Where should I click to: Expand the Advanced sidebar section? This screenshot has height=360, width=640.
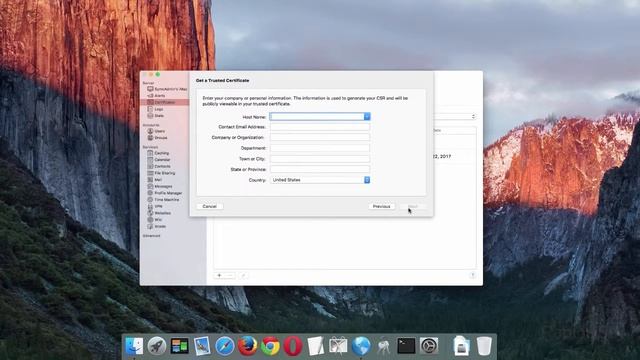coord(151,236)
